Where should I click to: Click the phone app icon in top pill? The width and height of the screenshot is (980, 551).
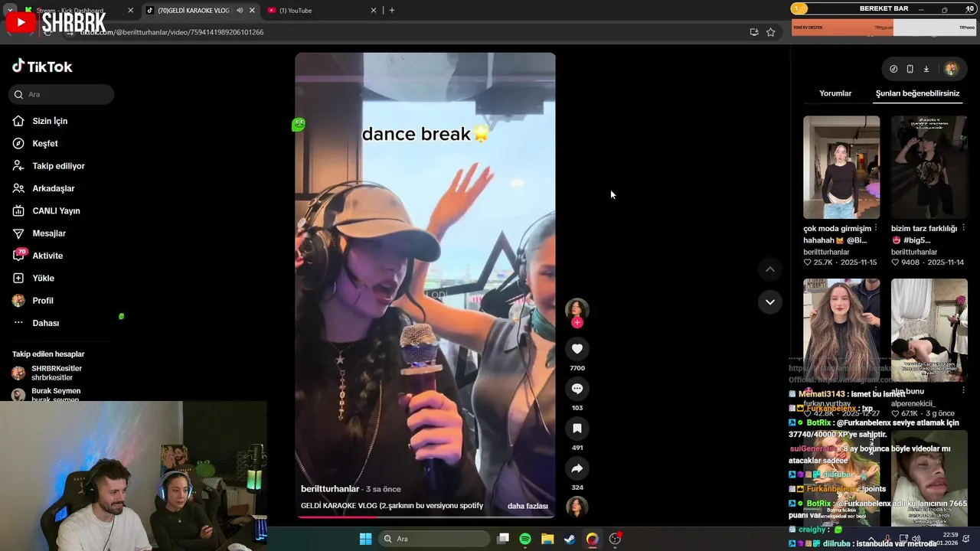coord(910,69)
